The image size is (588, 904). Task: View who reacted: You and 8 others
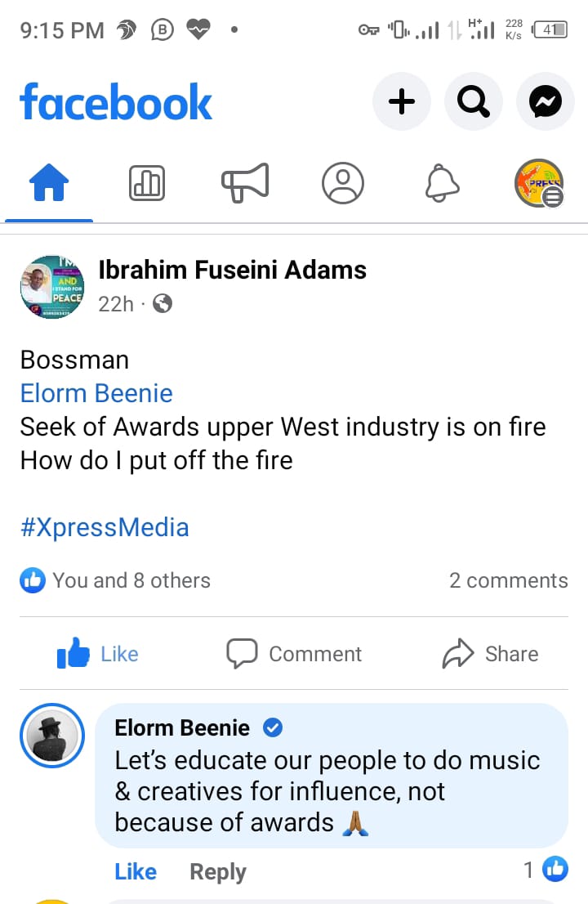pyautogui.click(x=131, y=580)
